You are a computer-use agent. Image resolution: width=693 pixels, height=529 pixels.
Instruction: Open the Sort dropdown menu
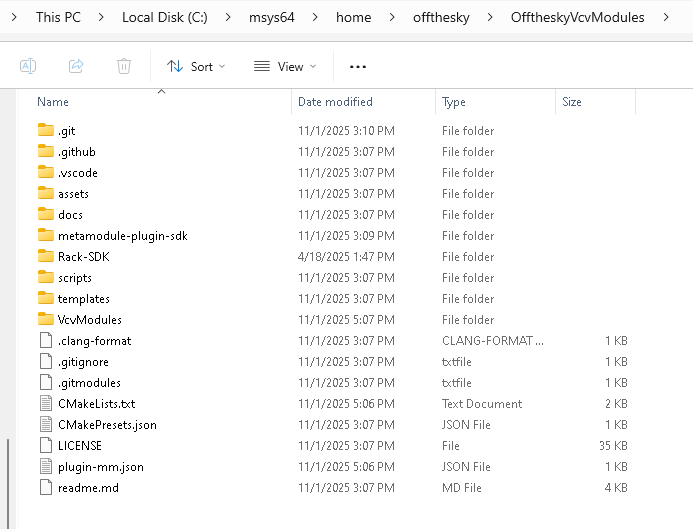tap(196, 67)
